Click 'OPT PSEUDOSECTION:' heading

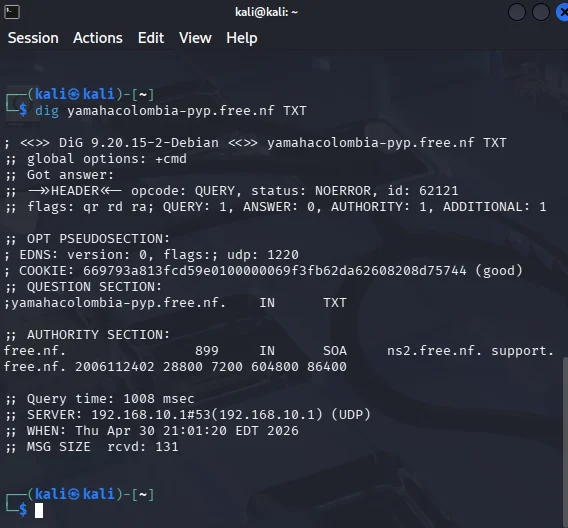pos(98,239)
